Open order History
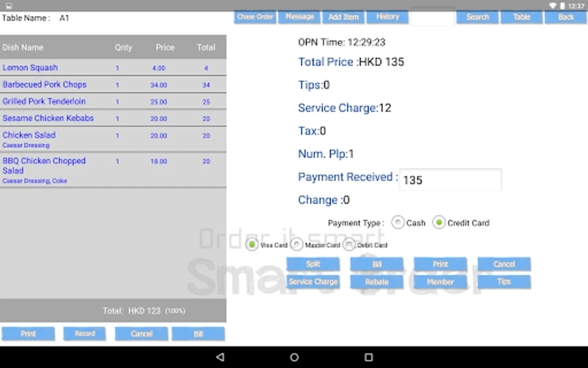Image resolution: width=588 pixels, height=368 pixels. point(388,17)
